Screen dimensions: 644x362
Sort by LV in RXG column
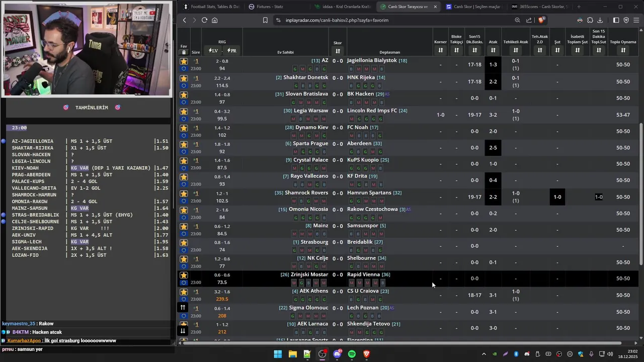coord(213,51)
